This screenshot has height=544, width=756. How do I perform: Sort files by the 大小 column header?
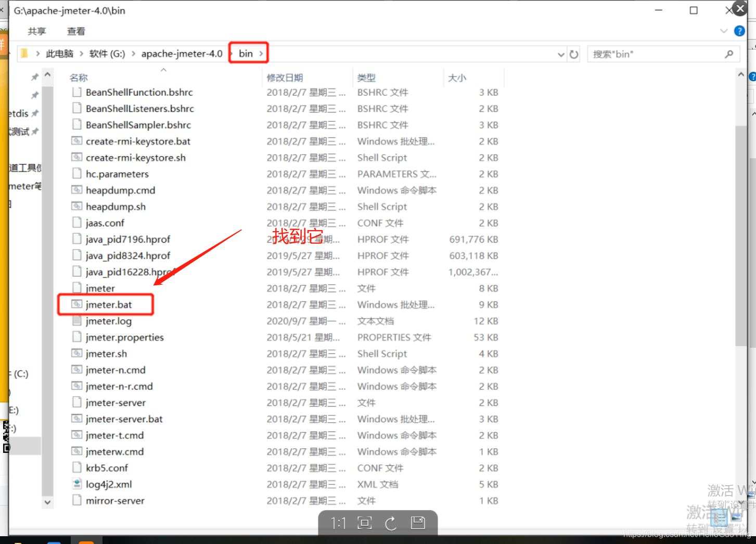pos(457,77)
